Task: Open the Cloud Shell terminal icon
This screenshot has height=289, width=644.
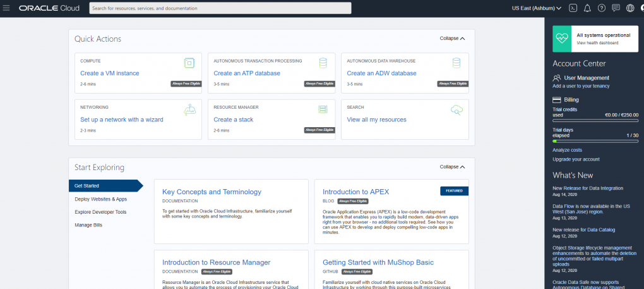Action: click(x=573, y=8)
